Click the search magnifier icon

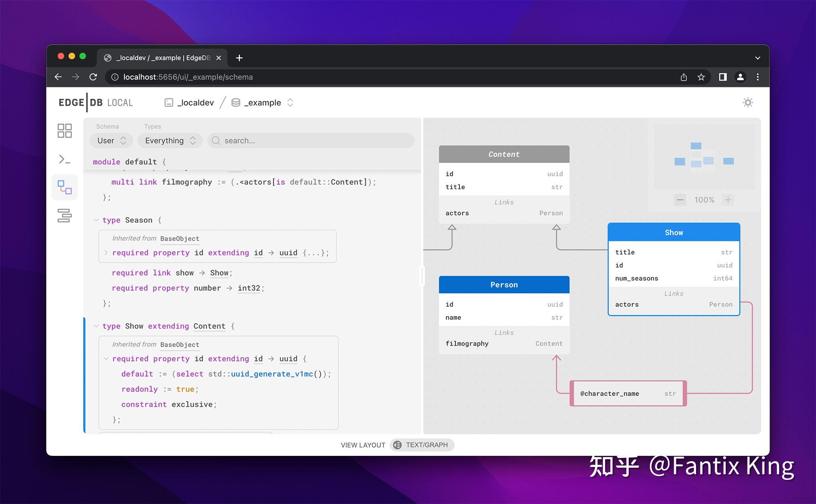(x=215, y=140)
